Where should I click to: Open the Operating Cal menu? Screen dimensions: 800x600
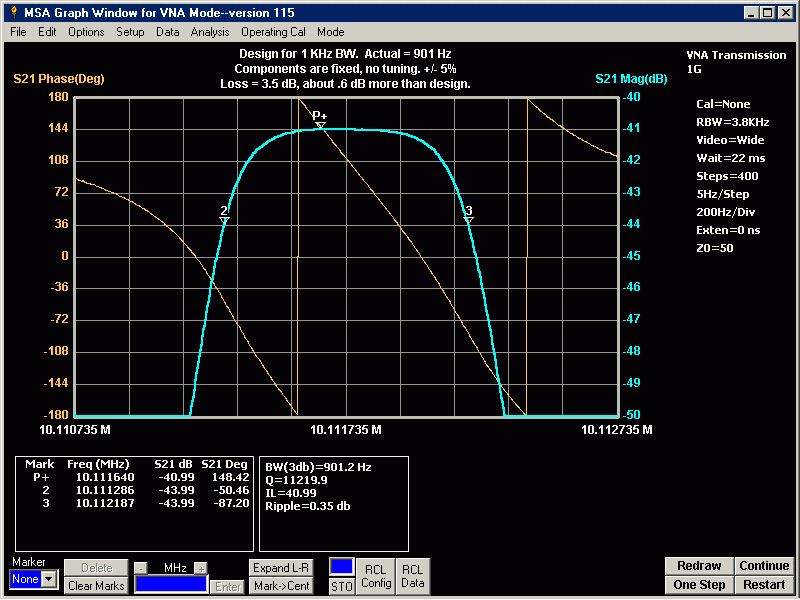click(x=273, y=32)
